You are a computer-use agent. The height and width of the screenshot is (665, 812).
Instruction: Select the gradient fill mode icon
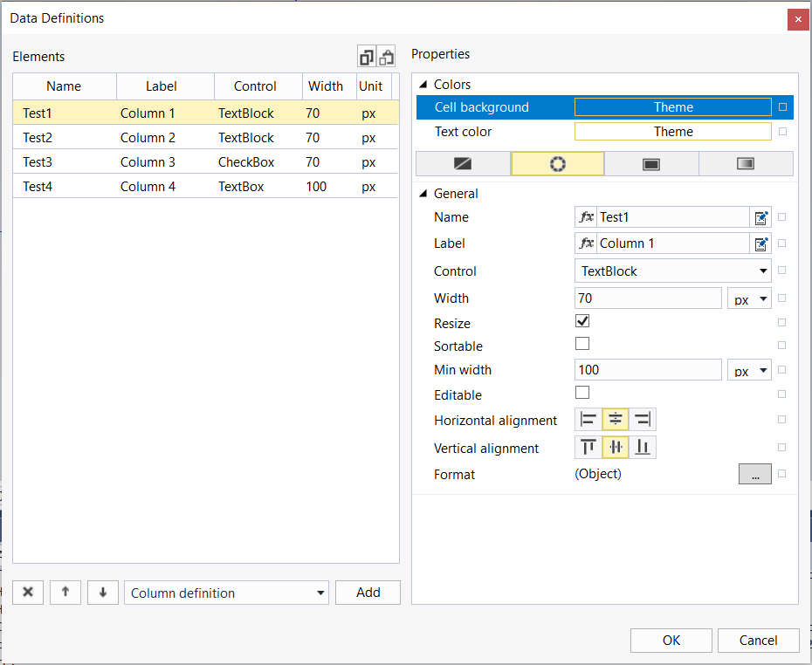pyautogui.click(x=746, y=164)
